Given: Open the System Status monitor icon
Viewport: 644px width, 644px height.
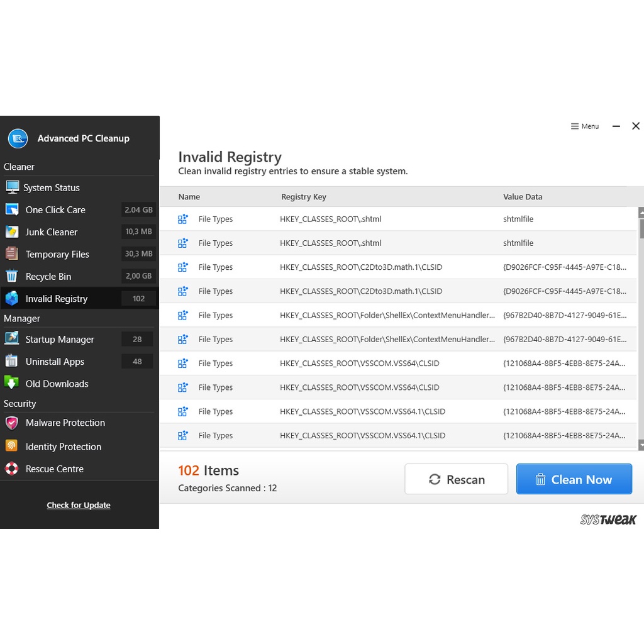Looking at the screenshot, I should click(12, 187).
